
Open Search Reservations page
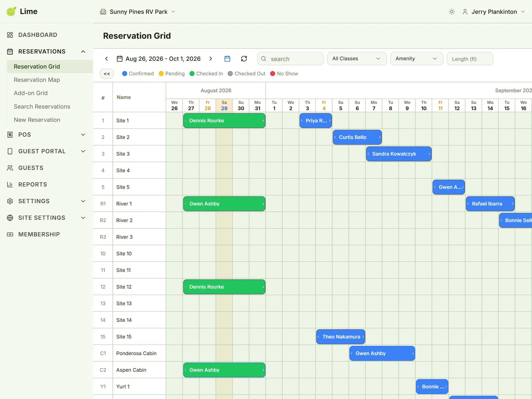tap(42, 107)
